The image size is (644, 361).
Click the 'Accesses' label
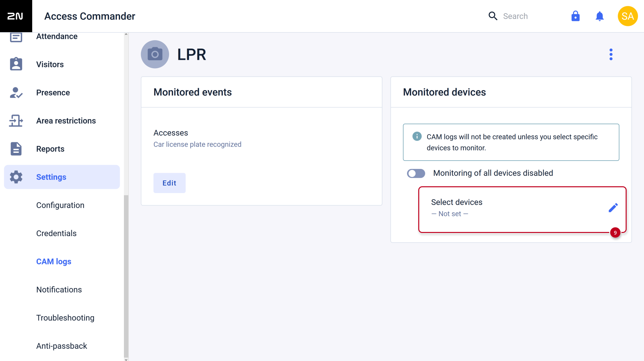(x=171, y=133)
